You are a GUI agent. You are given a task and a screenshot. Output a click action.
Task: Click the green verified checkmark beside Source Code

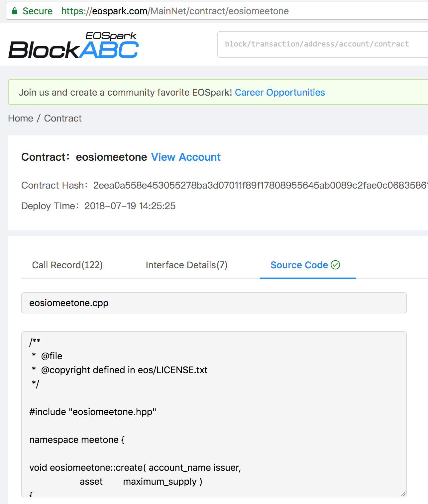coord(336,265)
